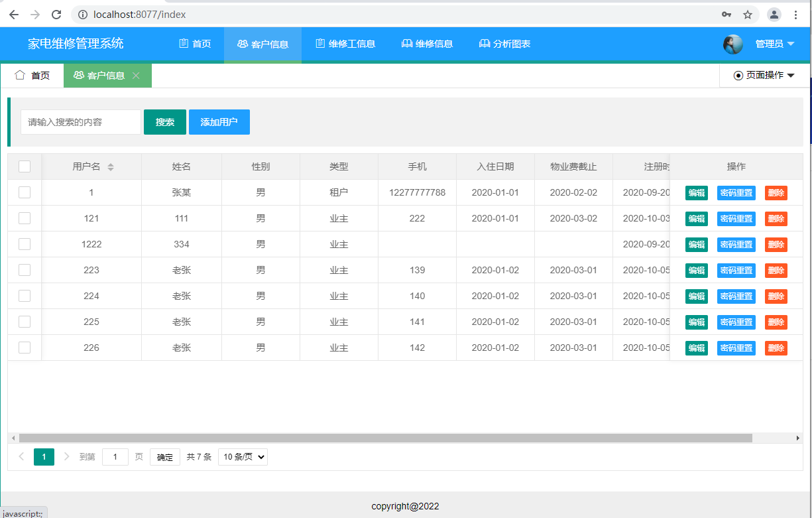Click the 共 7 条 total count text

[x=199, y=457]
